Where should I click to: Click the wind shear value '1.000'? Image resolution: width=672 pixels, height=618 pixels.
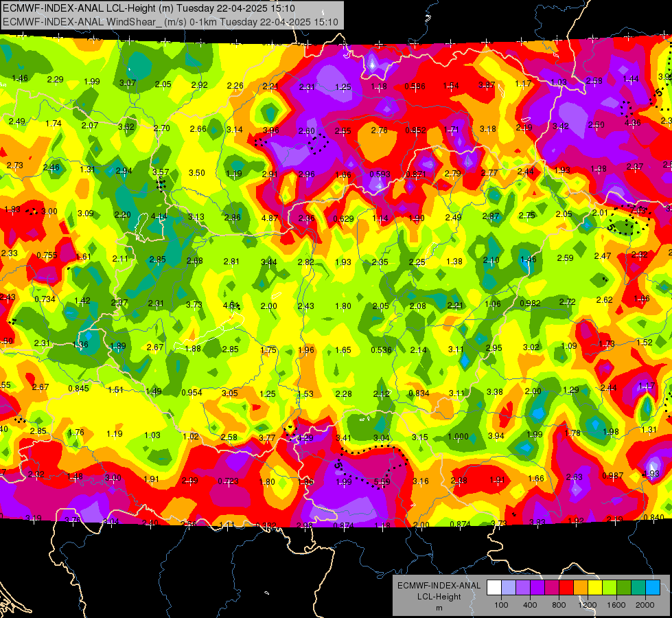(x=458, y=437)
